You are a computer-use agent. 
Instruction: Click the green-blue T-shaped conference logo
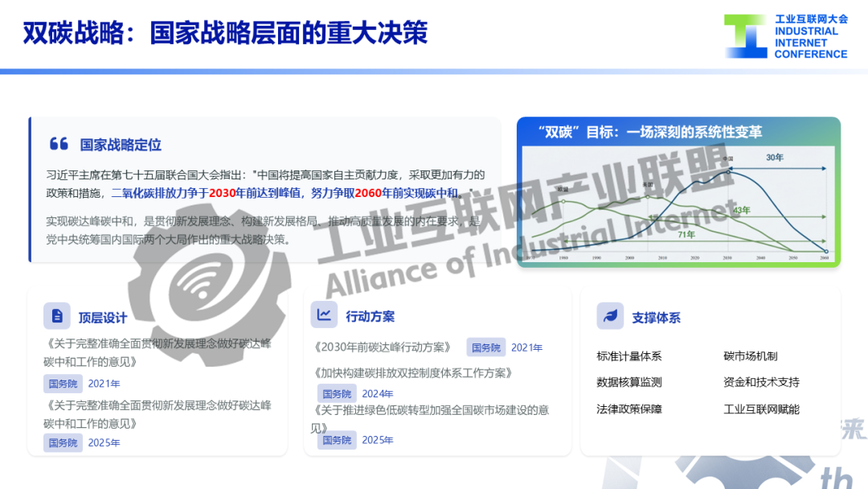tap(746, 36)
